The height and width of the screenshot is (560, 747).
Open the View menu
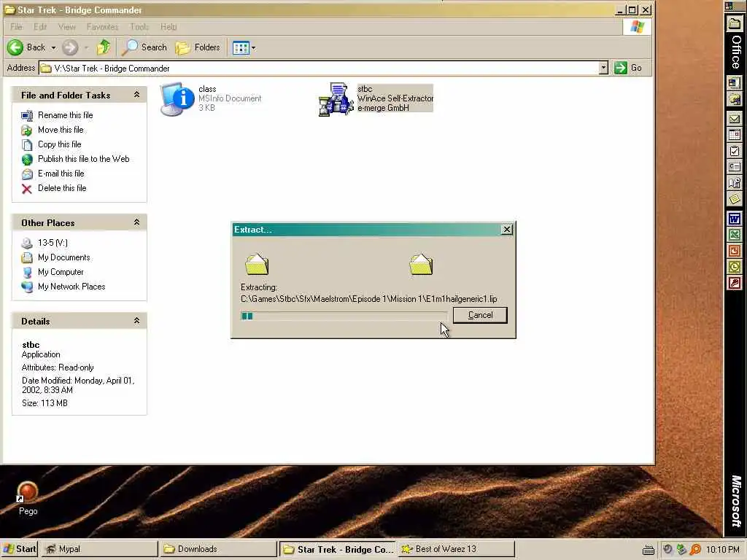[x=66, y=27]
